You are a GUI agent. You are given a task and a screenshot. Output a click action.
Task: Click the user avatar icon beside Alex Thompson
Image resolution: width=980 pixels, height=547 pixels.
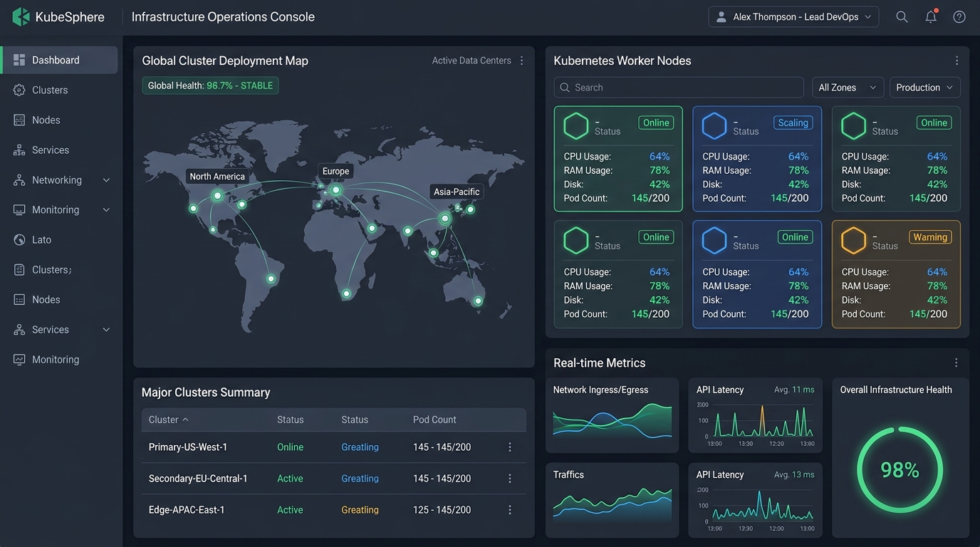tap(721, 17)
